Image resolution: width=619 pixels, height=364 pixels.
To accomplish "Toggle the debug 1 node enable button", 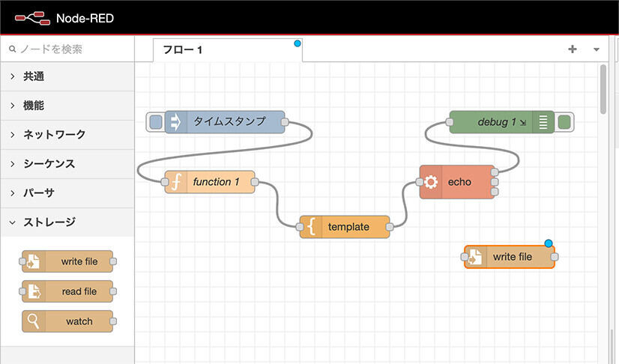I will pyautogui.click(x=564, y=122).
